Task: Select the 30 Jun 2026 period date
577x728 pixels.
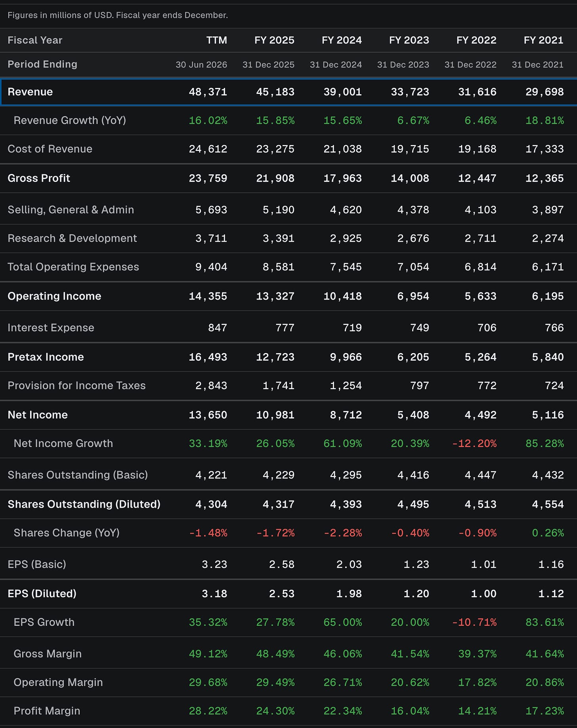Action: 201,65
